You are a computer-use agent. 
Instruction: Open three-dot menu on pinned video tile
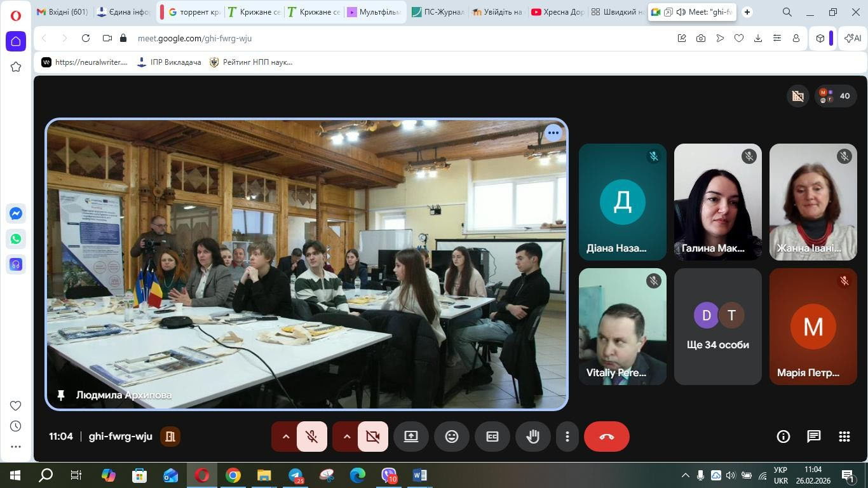[x=553, y=133]
